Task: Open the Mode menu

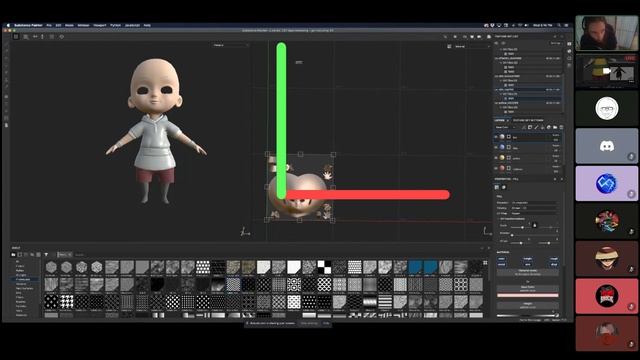Action: click(69, 25)
